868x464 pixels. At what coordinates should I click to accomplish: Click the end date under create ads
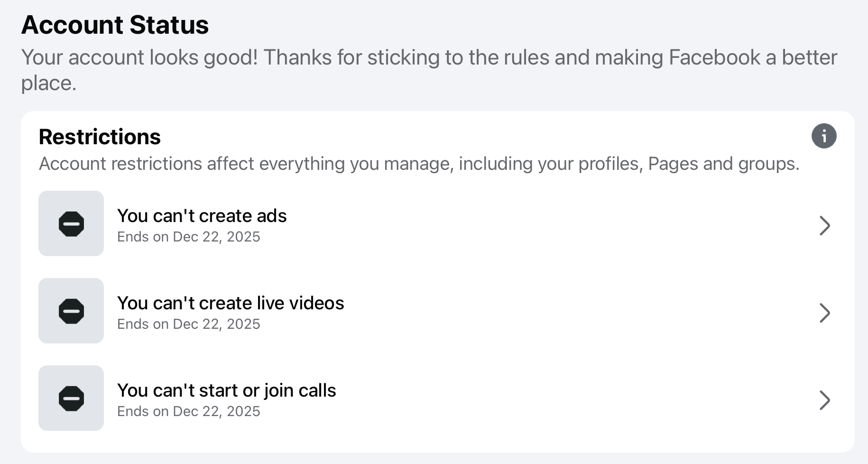pos(188,237)
